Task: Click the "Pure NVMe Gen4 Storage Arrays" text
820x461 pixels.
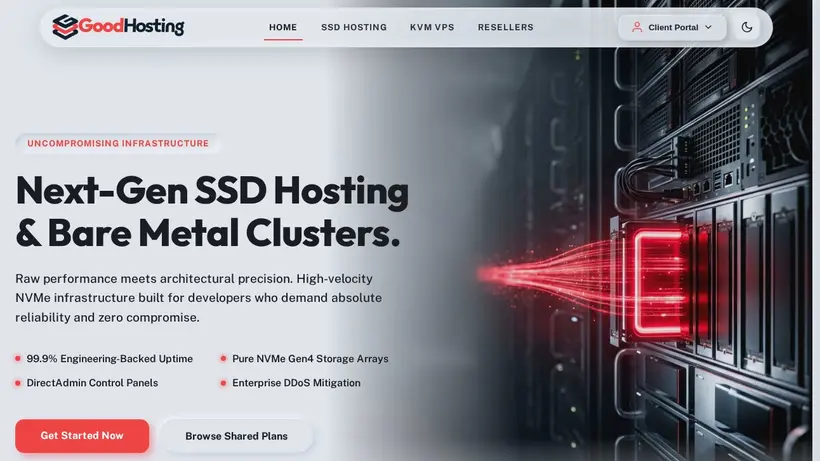Action: 310,359
